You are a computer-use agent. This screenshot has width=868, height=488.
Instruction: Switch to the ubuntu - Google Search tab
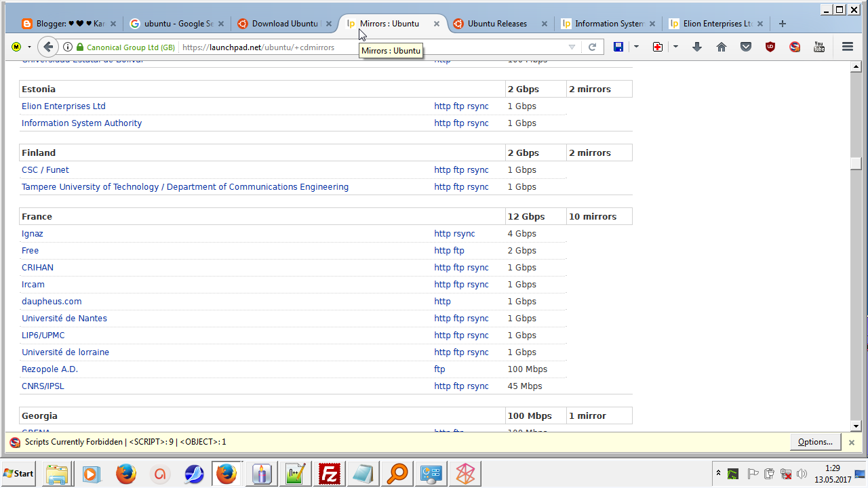point(176,24)
